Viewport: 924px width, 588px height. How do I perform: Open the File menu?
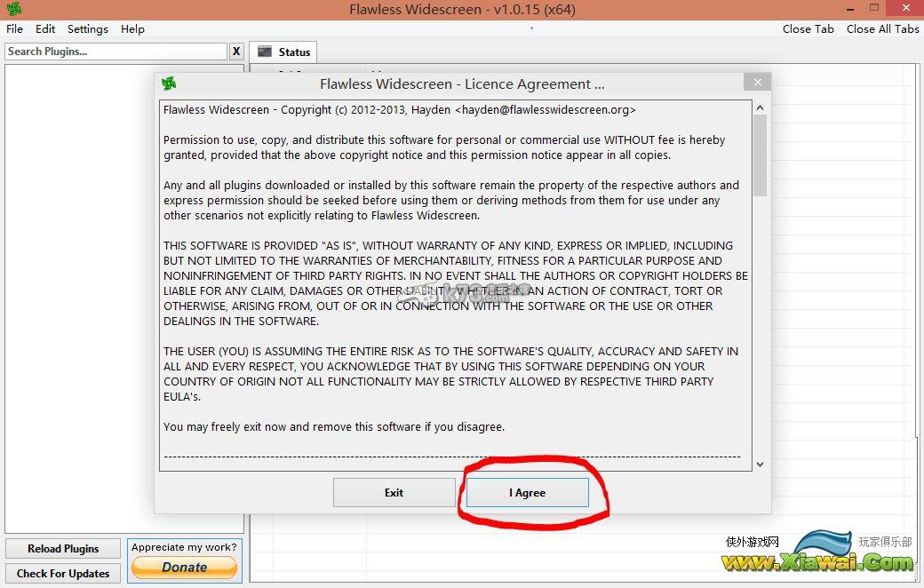15,29
